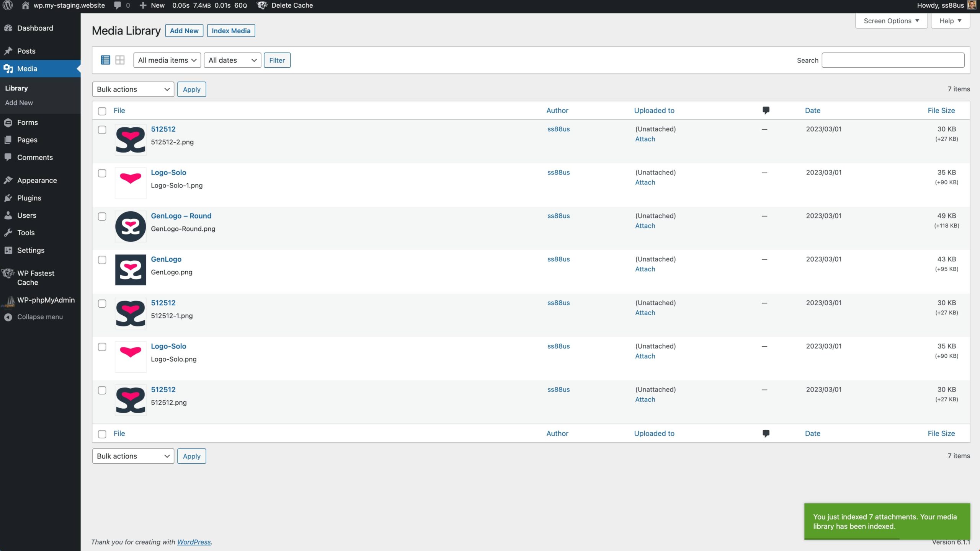Click the WP-phpMyAdmin sailboat icon
980x551 pixels.
[x=8, y=301]
